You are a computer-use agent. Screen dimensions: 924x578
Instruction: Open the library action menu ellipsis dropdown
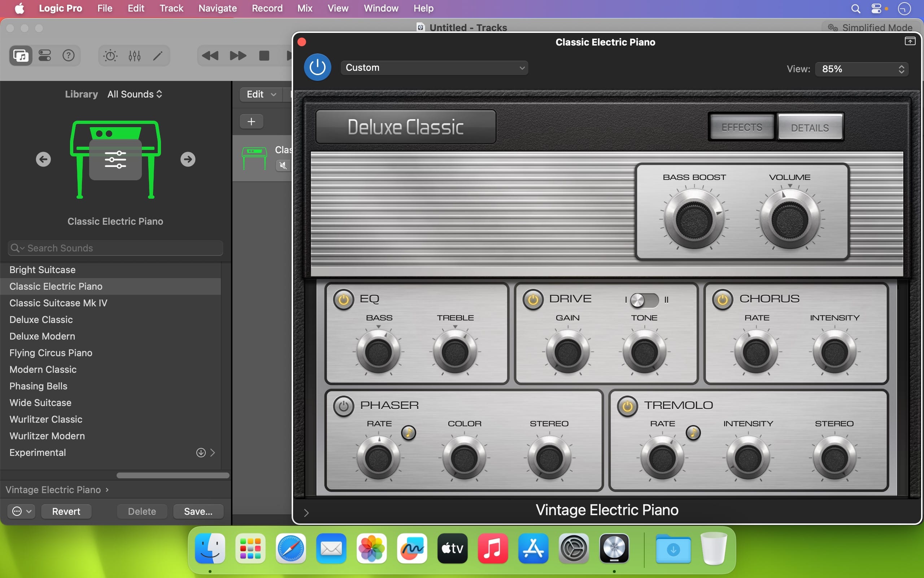pos(22,512)
